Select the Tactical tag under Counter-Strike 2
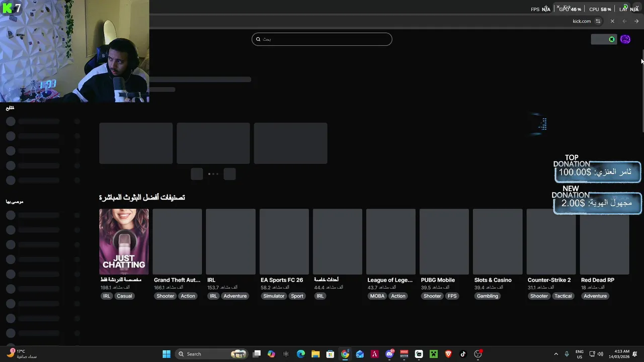This screenshot has width=644, height=362. point(563,296)
